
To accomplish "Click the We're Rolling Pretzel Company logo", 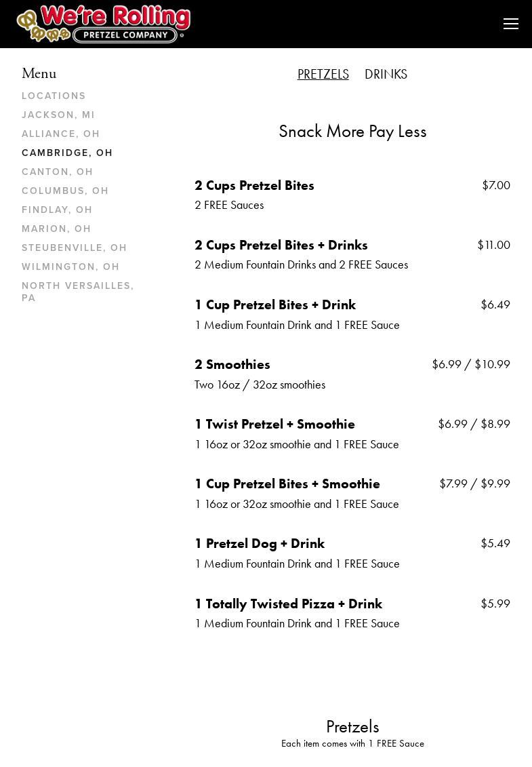I will point(104,24).
